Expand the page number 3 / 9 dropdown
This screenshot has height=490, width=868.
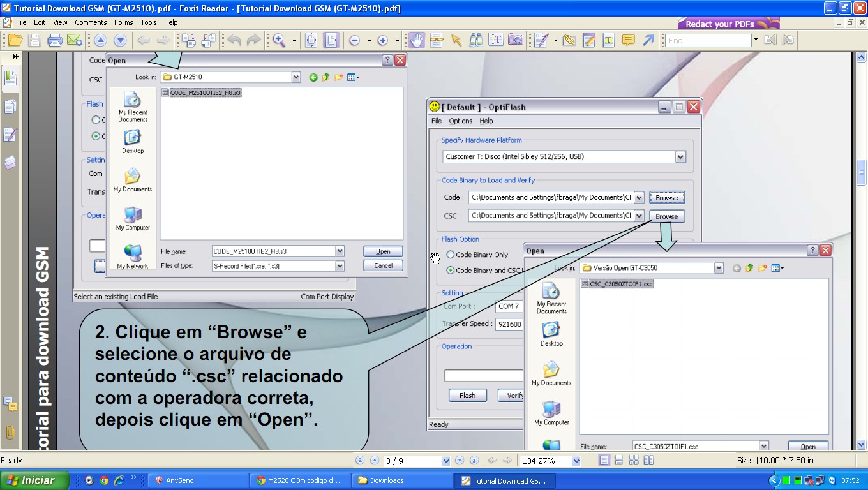[x=445, y=461]
